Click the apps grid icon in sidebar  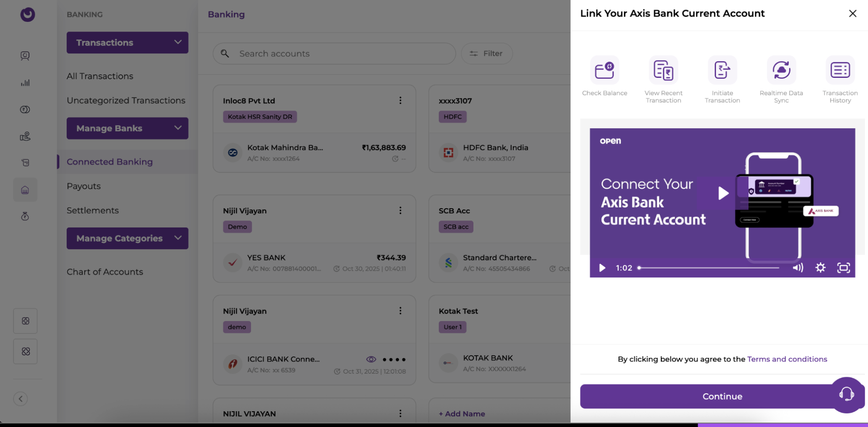25,321
